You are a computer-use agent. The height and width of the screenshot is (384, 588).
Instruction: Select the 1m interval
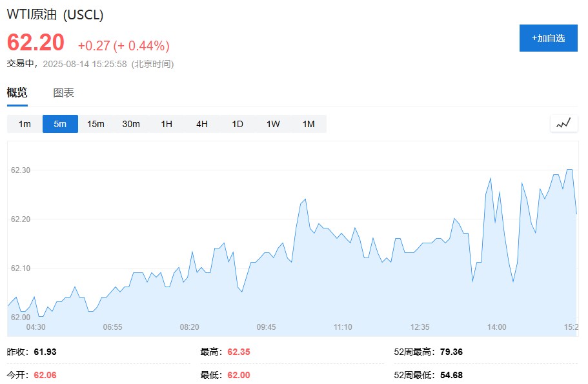pos(25,124)
